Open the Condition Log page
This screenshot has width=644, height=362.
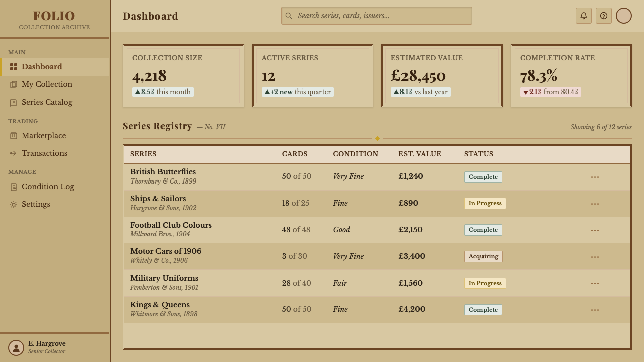point(54,187)
